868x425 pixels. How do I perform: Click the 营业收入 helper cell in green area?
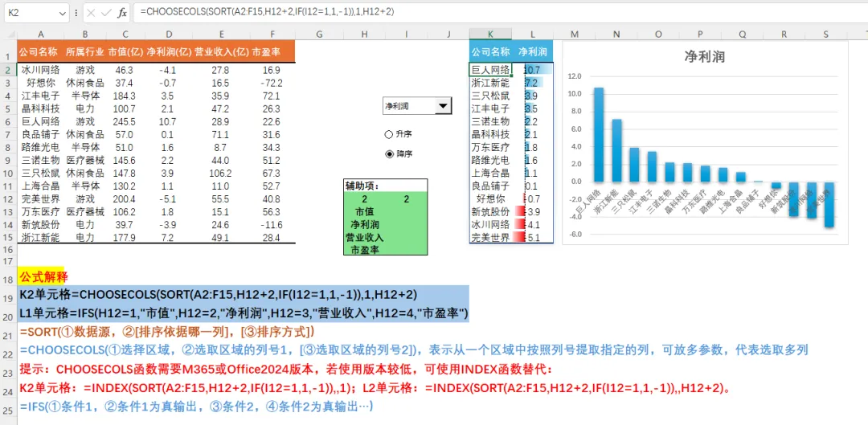(x=364, y=237)
